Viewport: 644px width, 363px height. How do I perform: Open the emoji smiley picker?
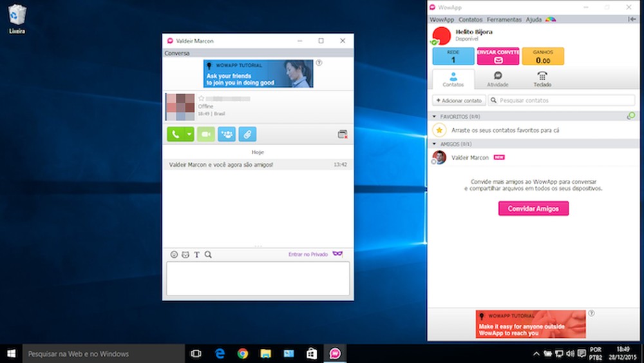[174, 255]
